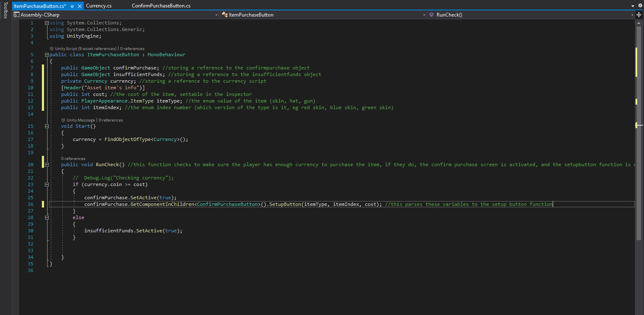
Task: Click the purple RunCheck() method icon
Action: (x=431, y=14)
